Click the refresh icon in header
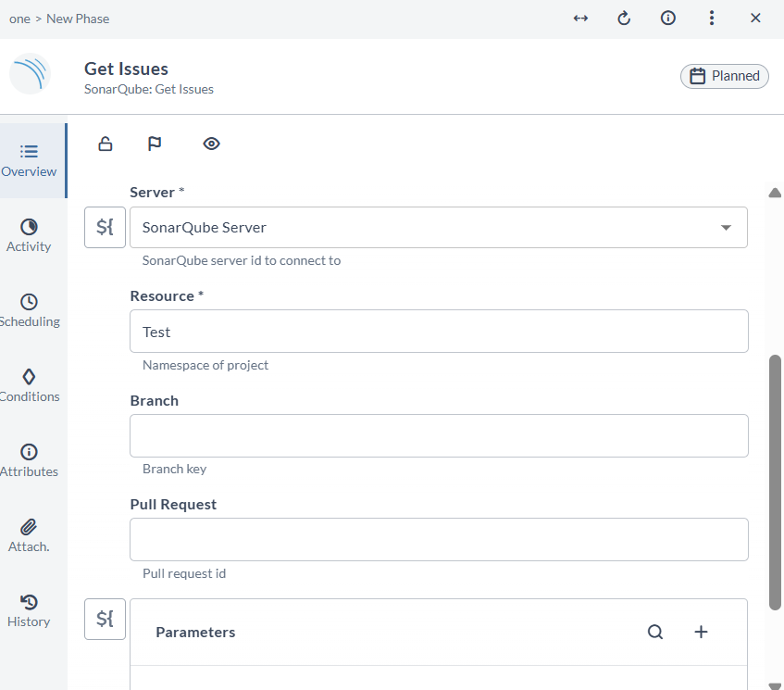Screen dimensions: 784x690 624,19
